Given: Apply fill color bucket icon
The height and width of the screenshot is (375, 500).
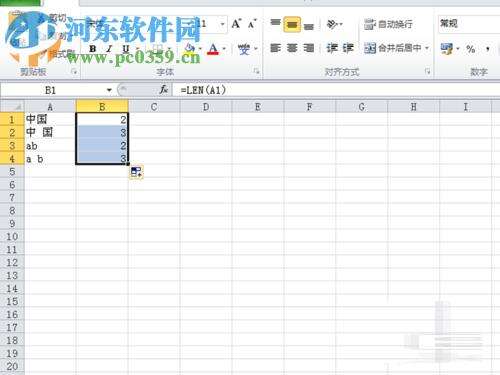Looking at the screenshot, I should (190, 49).
